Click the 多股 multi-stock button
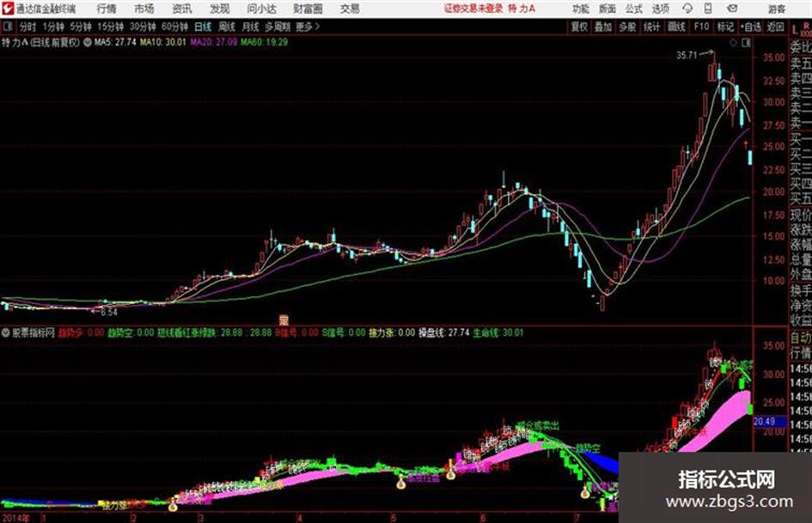This screenshot has width=812, height=523. [627, 27]
